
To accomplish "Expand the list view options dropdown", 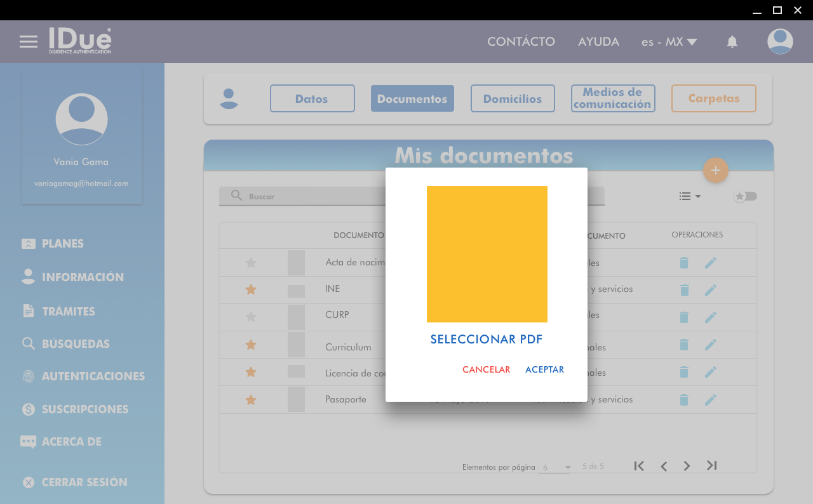I will [689, 196].
